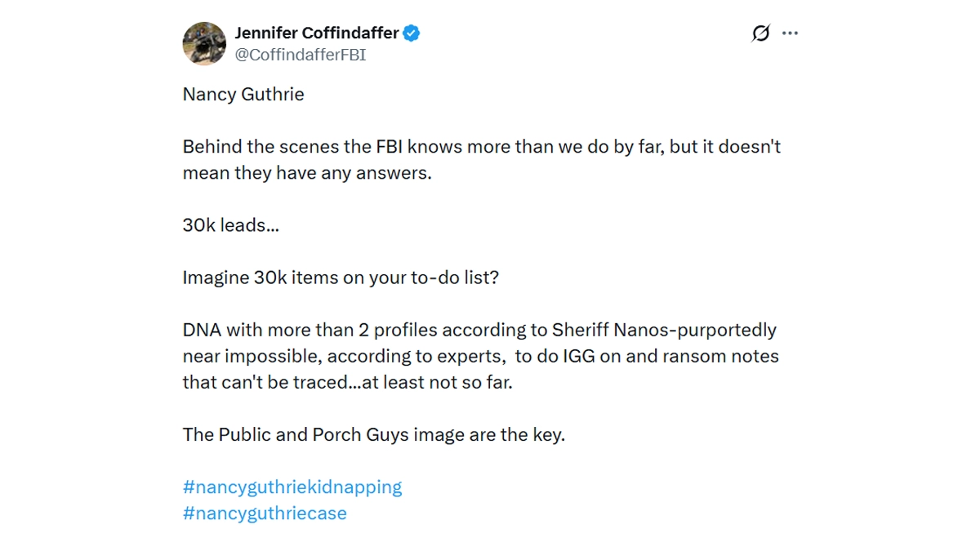Image resolution: width=980 pixels, height=551 pixels.
Task: Click the blue verified badge
Action: (x=412, y=33)
